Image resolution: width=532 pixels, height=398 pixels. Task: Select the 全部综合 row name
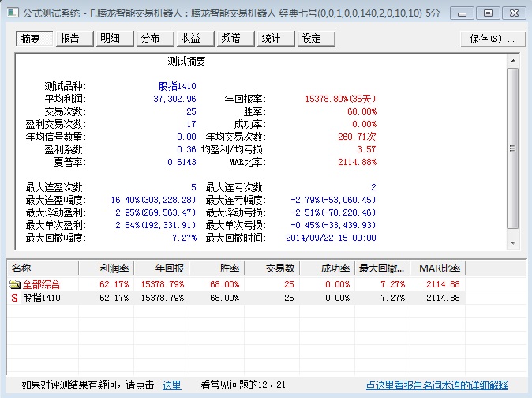click(x=41, y=284)
